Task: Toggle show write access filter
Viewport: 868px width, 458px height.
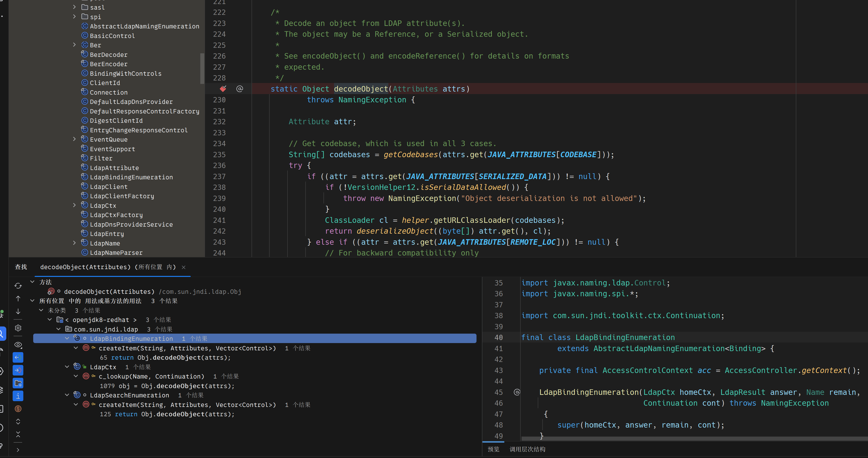Action: [18, 370]
